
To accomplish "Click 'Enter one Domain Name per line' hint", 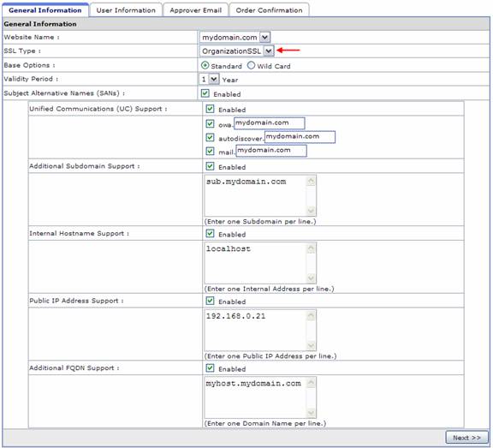I will (265, 423).
